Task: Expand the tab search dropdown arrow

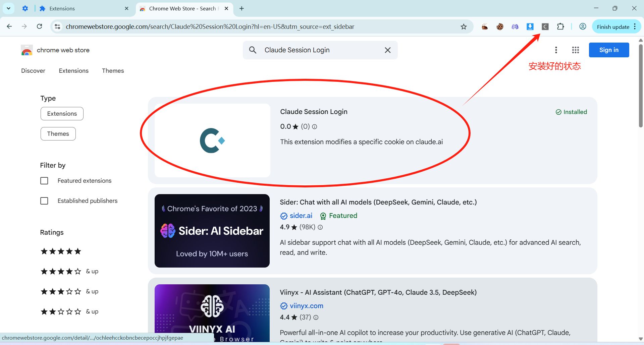Action: point(8,8)
